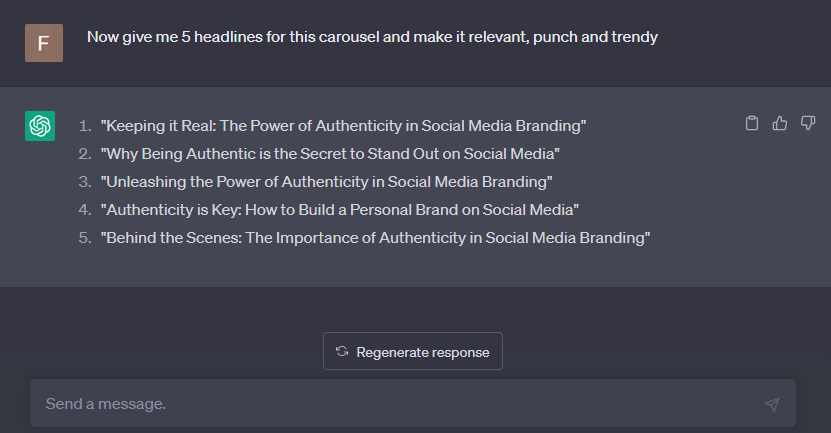
Task: Click the user avatar labeled F
Action: [44, 43]
